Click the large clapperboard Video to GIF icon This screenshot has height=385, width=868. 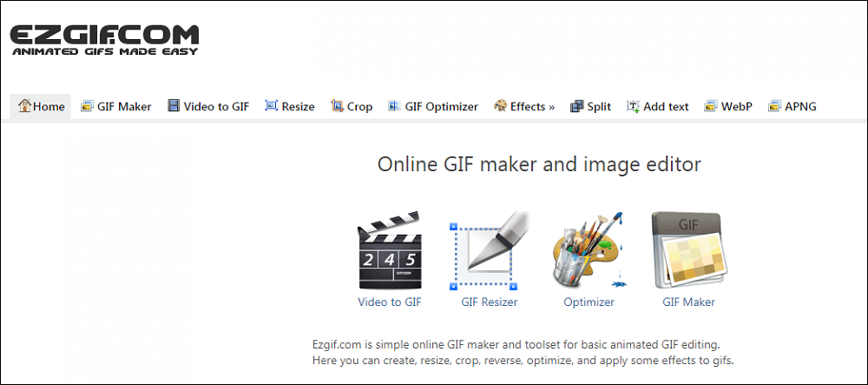pyautogui.click(x=390, y=250)
